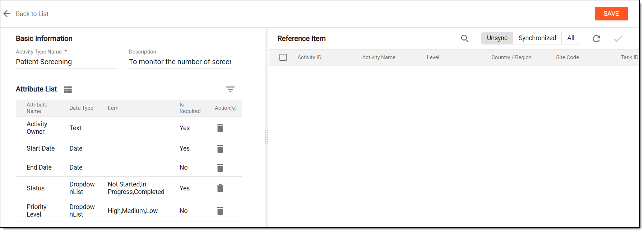Sort by Activity Name column header
Screen dimensions: 644x232
click(x=379, y=57)
